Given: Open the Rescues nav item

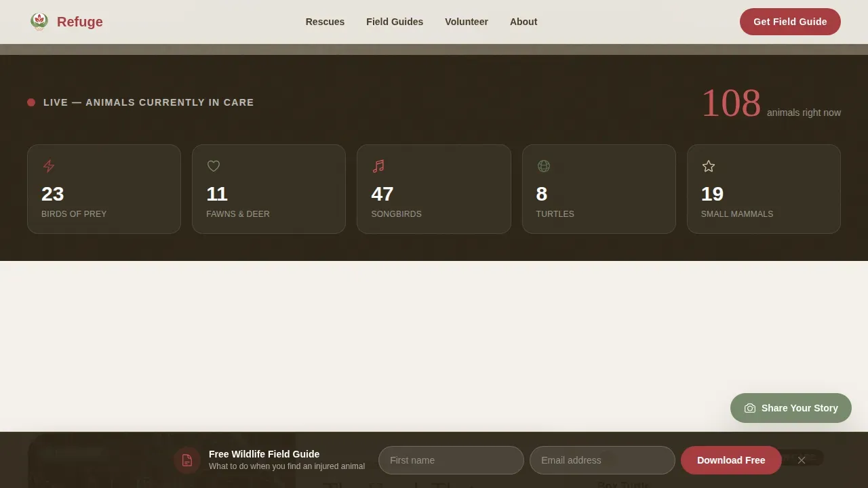Looking at the screenshot, I should coord(325,22).
